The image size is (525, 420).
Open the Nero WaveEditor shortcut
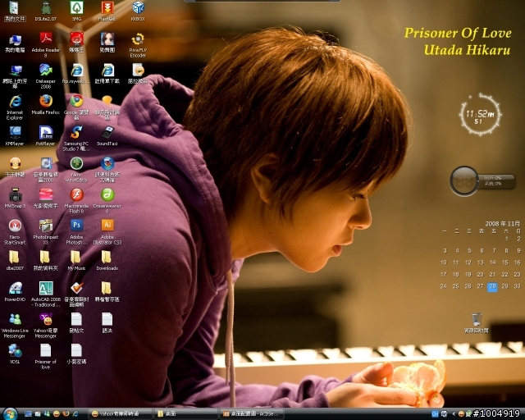tap(76, 170)
